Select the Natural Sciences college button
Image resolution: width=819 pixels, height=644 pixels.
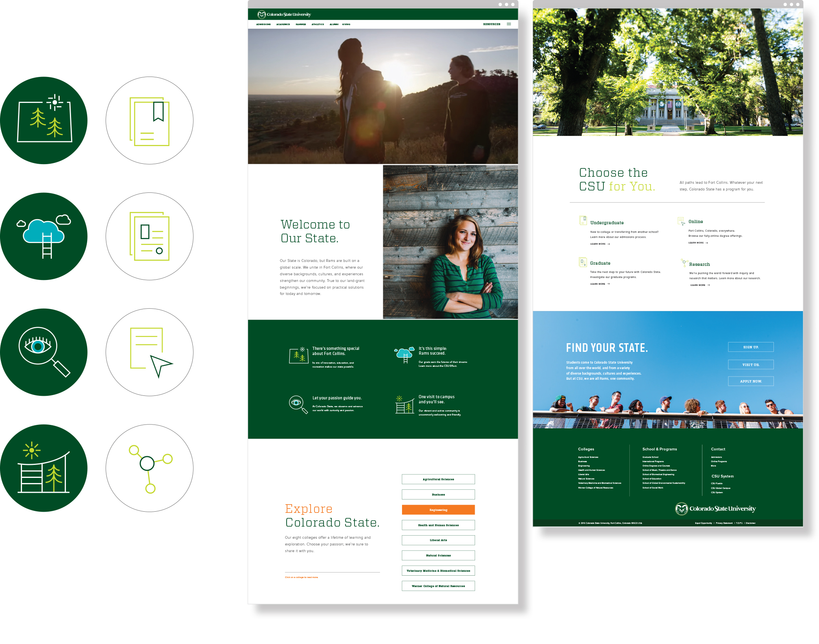pyautogui.click(x=438, y=555)
